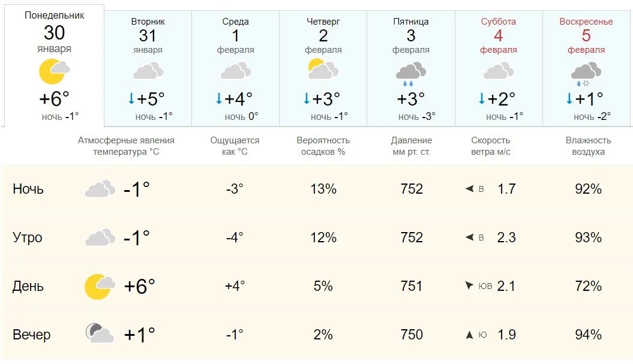Click the Вероятность осадков column header

[323, 146]
